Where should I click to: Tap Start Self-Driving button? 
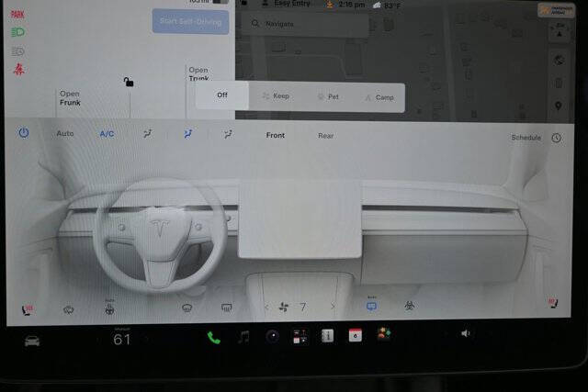[x=190, y=21]
